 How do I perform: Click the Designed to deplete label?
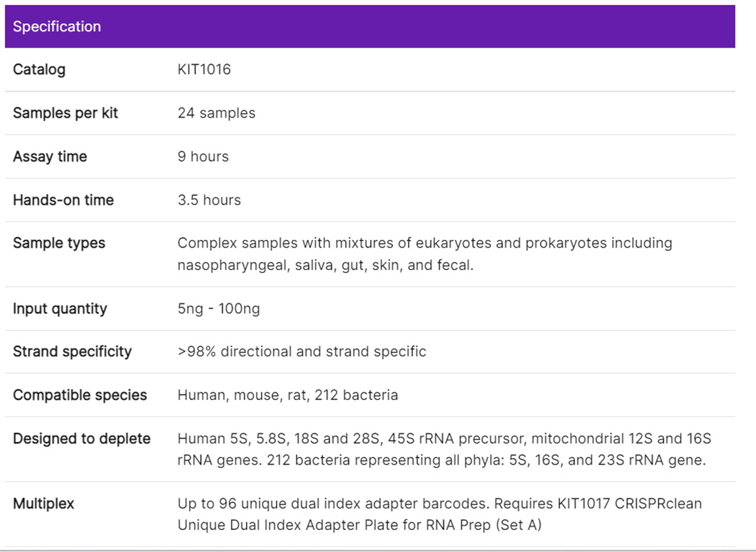click(x=82, y=439)
